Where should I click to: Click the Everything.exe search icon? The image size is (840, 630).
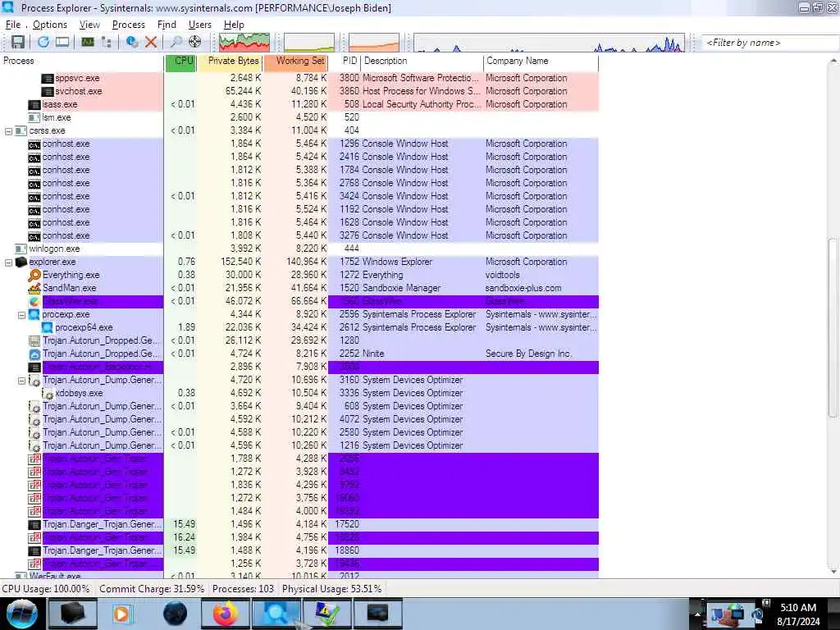coord(34,275)
